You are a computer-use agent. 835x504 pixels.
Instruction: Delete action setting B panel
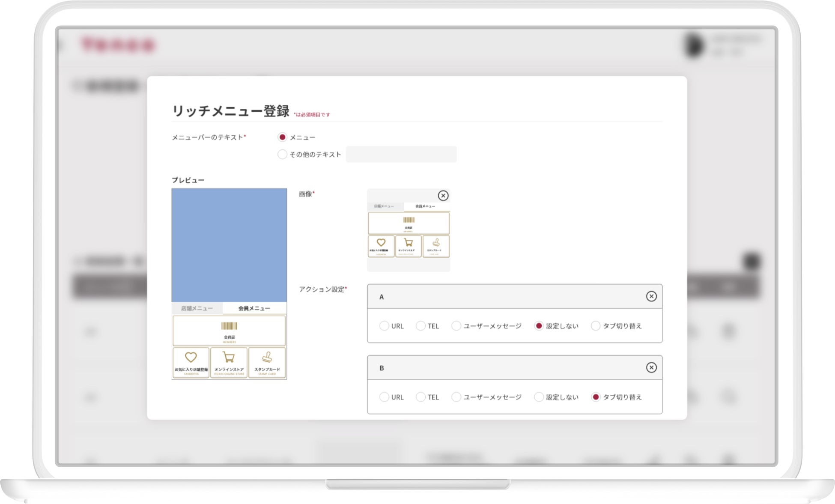click(x=651, y=367)
